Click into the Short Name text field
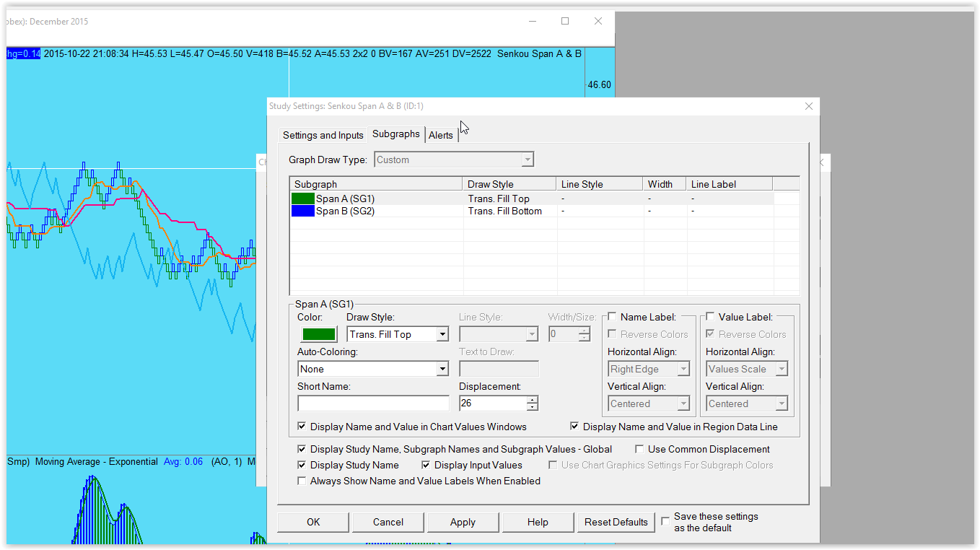 [x=373, y=403]
